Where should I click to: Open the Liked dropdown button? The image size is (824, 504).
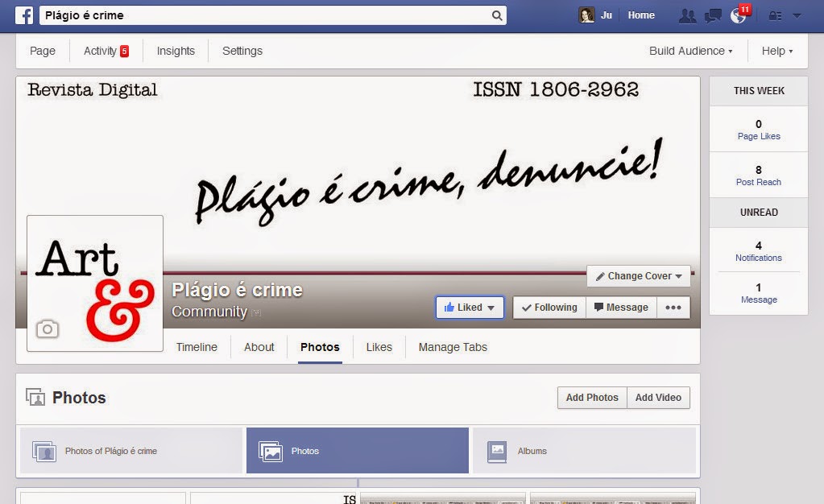tap(470, 308)
